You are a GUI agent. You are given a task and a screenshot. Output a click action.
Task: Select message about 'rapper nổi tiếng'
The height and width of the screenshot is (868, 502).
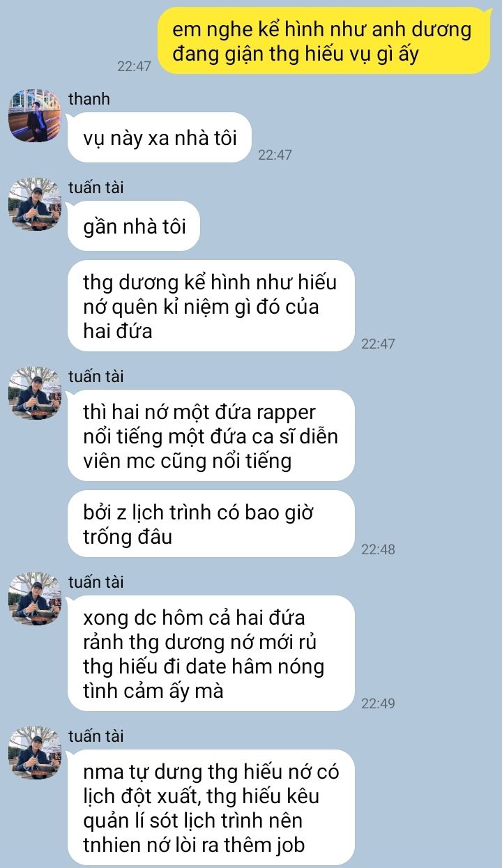(x=211, y=436)
